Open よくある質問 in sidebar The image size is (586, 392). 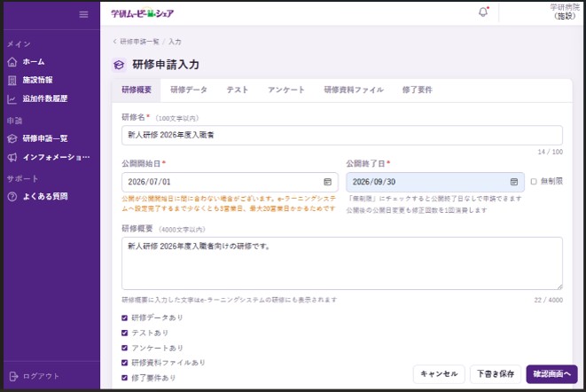click(x=45, y=196)
